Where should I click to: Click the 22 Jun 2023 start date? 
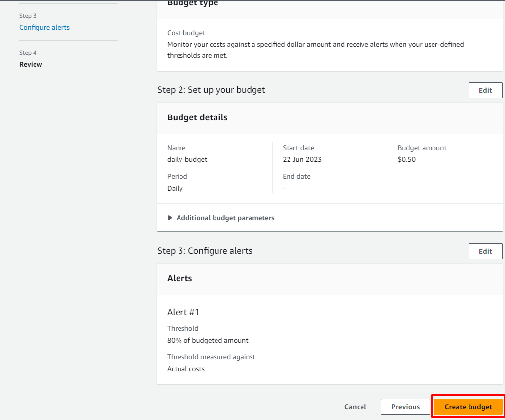[302, 159]
